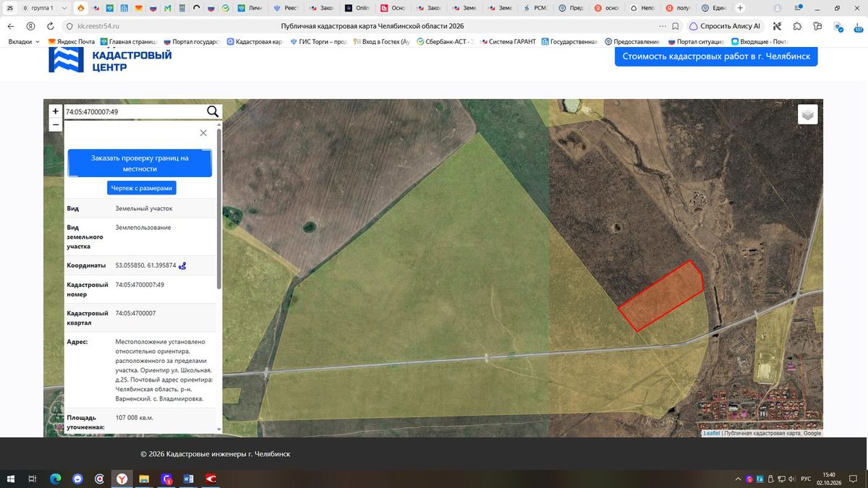The image size is (868, 488).
Task: Show hidden tray icons
Action: pos(739,479)
